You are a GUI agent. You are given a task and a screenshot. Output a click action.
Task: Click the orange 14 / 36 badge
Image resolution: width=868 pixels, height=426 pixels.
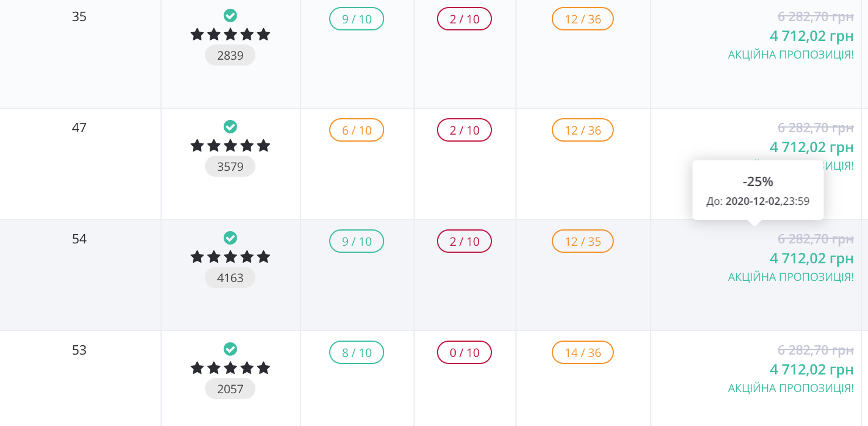pyautogui.click(x=583, y=352)
